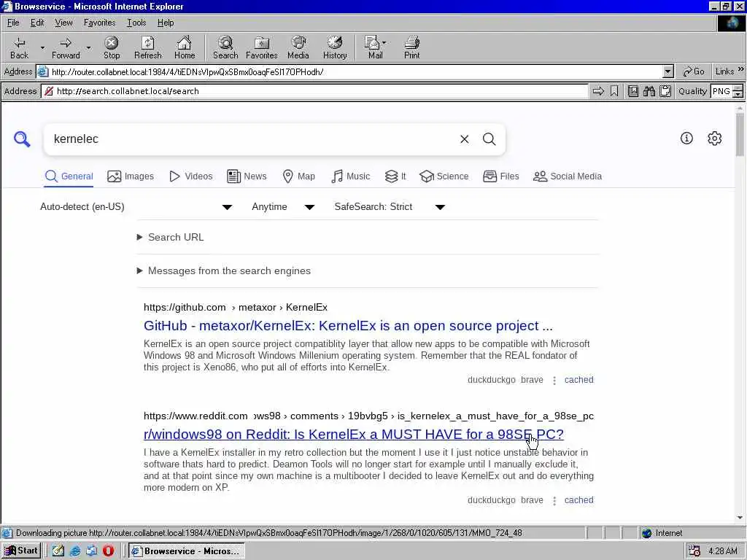Image resolution: width=747 pixels, height=560 pixels.
Task: Click the blue search logo
Action: pos(22,139)
